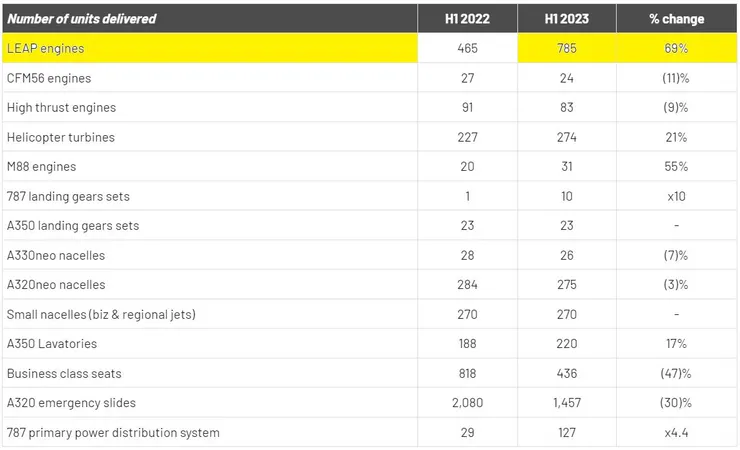This screenshot has width=740, height=450.
Task: Select the 2,080 emergency slides value
Action: coord(466,402)
